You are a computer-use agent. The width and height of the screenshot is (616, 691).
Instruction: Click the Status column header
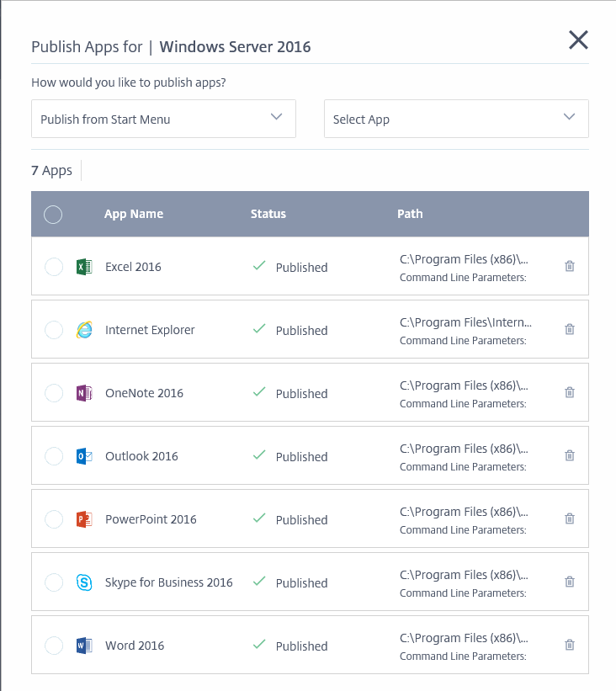tap(268, 214)
